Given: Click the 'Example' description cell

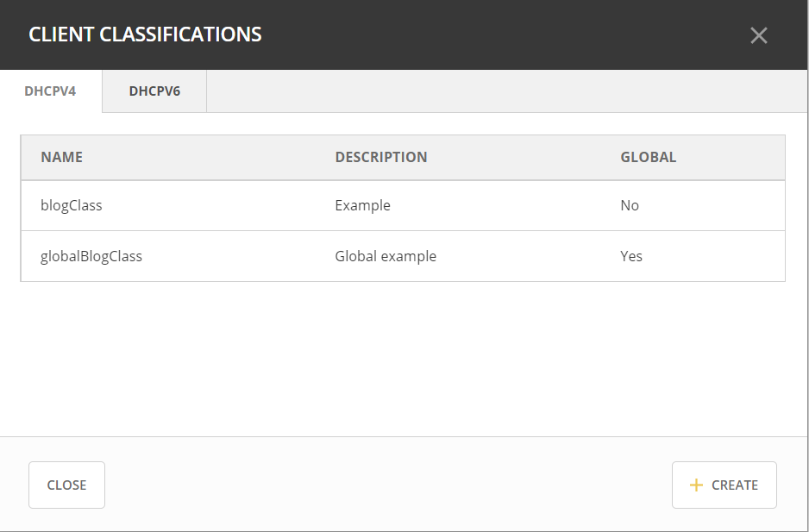Looking at the screenshot, I should 362,205.
